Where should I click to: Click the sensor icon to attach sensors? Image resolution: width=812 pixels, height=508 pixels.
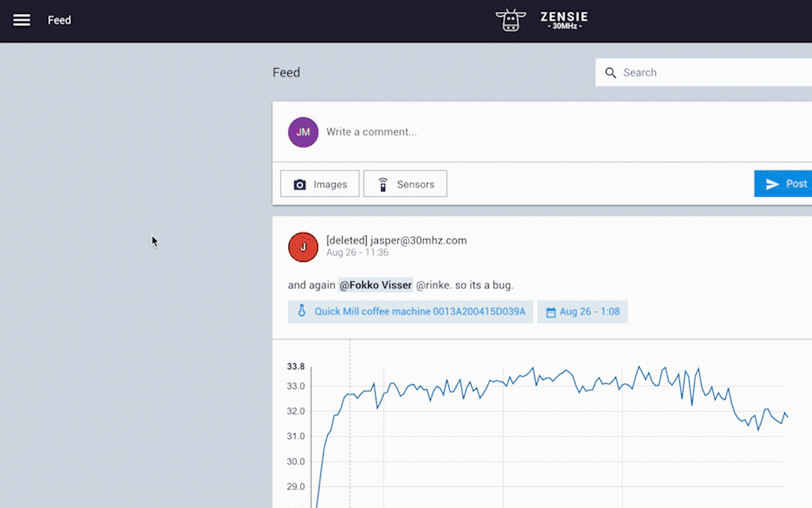tap(383, 185)
